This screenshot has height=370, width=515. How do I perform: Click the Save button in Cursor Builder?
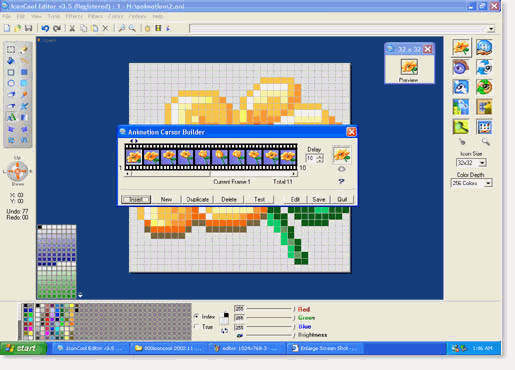319,199
